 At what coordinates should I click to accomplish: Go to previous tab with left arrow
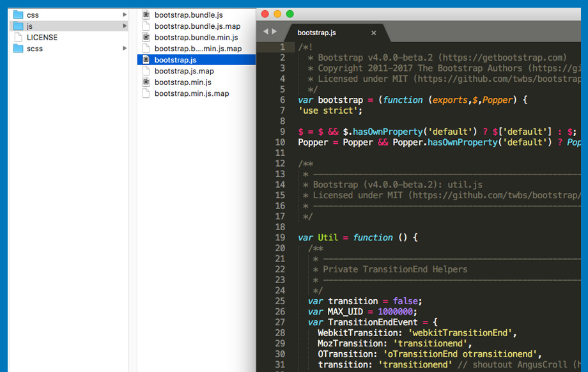tap(266, 31)
